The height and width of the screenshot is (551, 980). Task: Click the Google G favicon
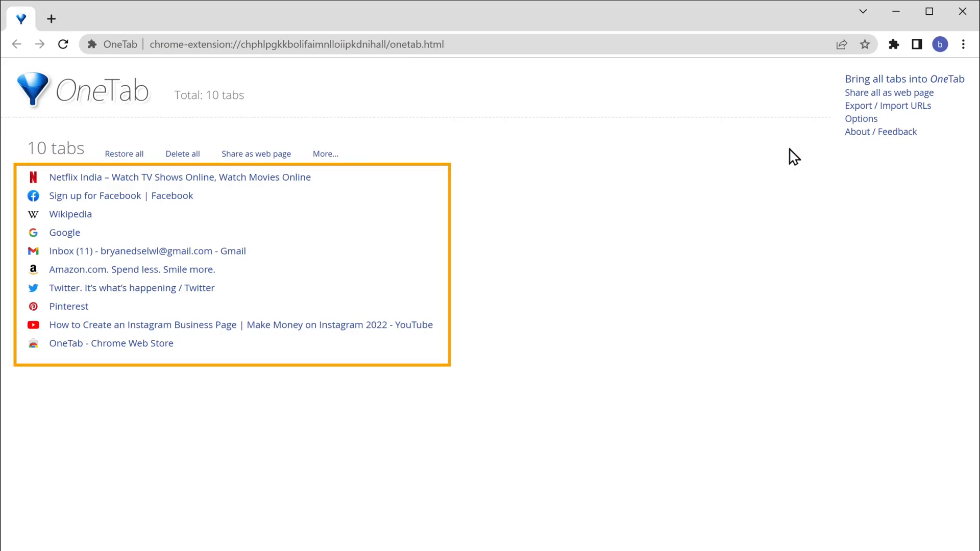click(x=33, y=233)
